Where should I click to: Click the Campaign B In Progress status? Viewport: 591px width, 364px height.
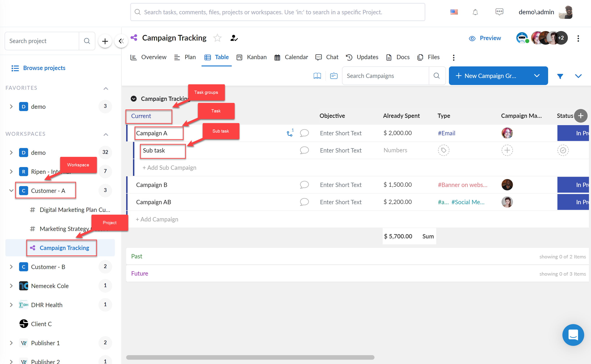(573, 185)
